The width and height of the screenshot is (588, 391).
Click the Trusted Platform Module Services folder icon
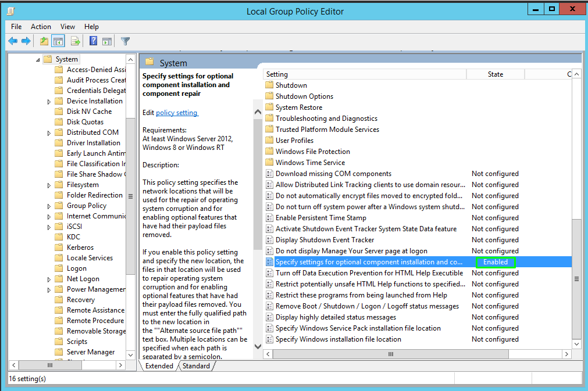tap(269, 129)
